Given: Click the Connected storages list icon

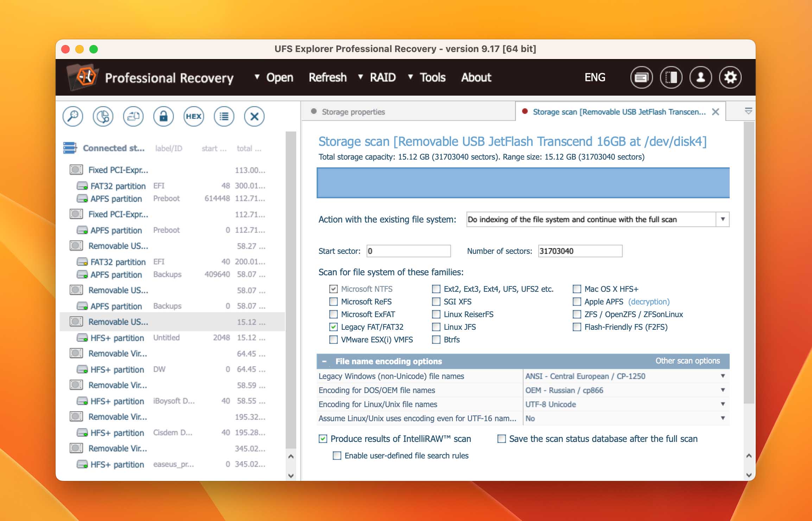Looking at the screenshot, I should tap(70, 148).
